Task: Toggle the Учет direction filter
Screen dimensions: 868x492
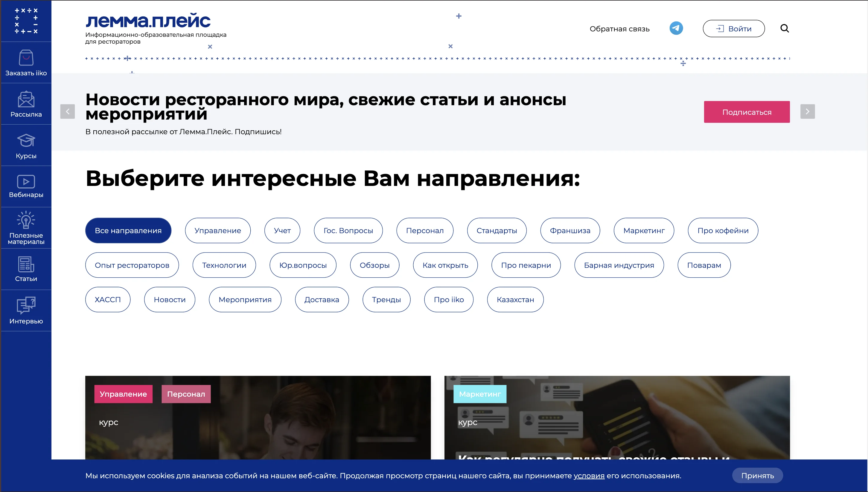Action: 282,230
